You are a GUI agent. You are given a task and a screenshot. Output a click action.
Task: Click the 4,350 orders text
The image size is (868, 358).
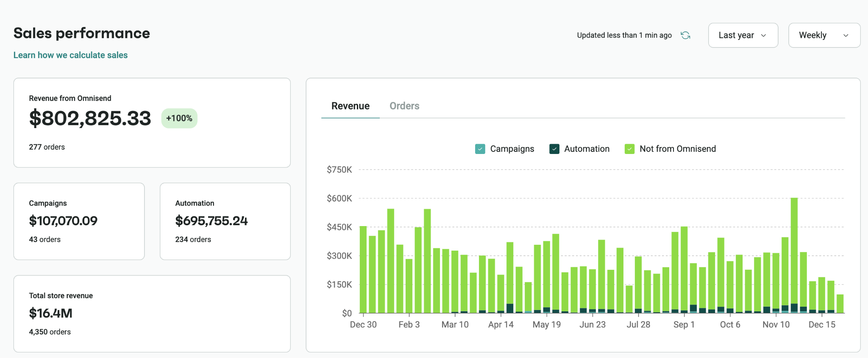pos(50,332)
